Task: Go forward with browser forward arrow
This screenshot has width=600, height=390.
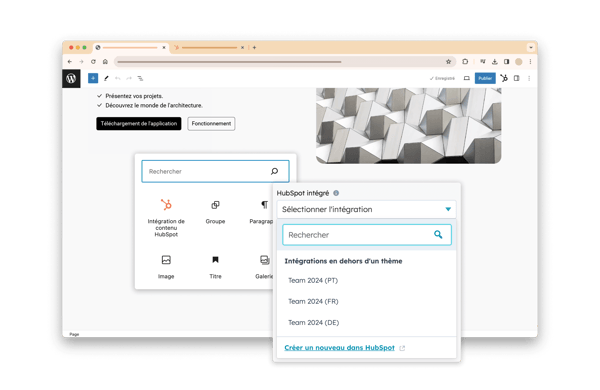Action: click(x=81, y=62)
